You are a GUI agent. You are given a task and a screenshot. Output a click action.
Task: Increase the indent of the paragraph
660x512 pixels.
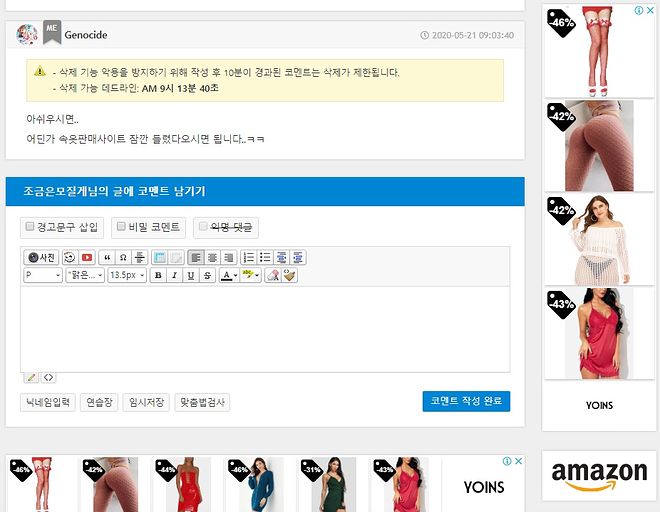point(298,257)
